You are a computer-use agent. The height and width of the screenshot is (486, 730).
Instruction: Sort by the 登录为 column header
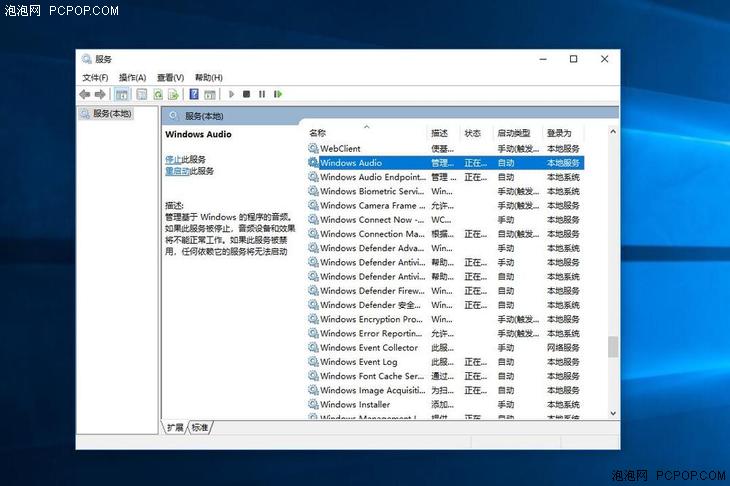[559, 133]
